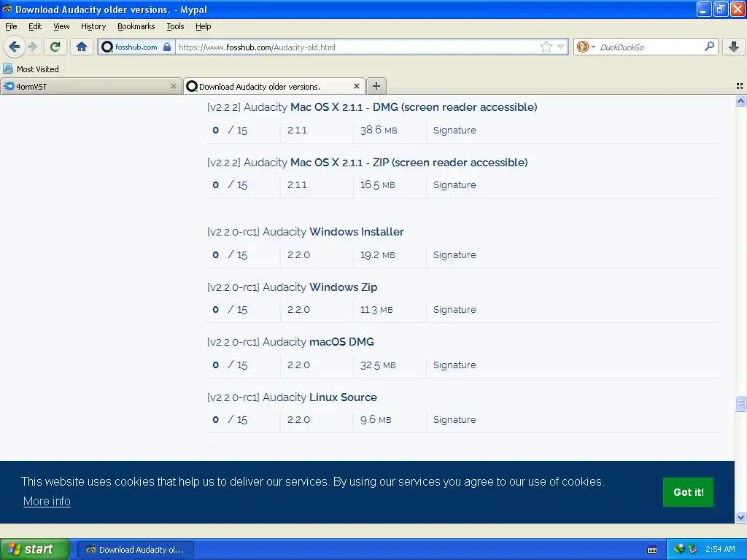Click the 2:54 AM system clock

coord(720,549)
